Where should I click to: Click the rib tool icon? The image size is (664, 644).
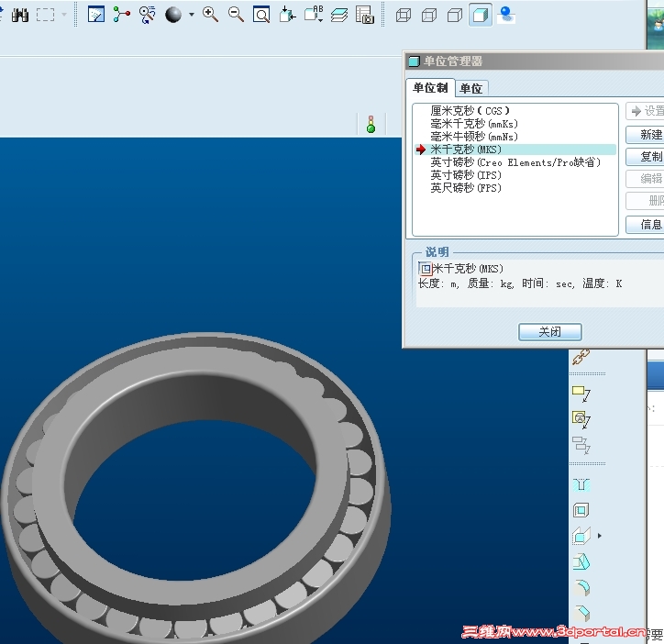(581, 536)
